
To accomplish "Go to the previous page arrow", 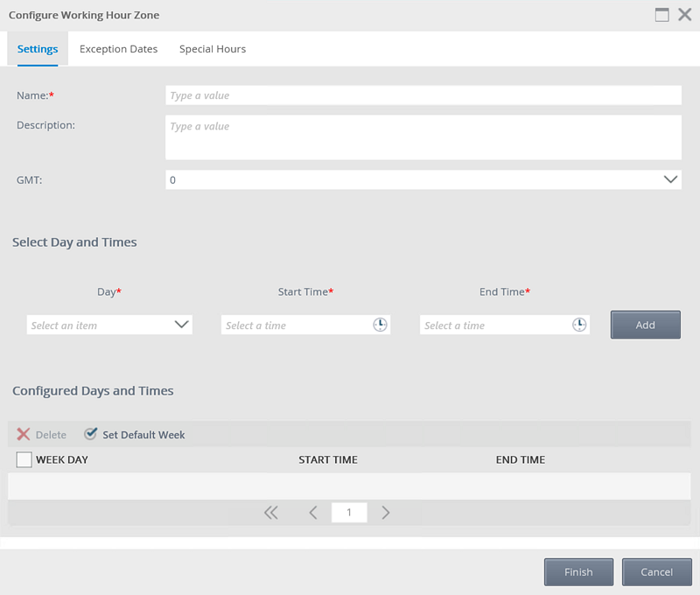I will (312, 513).
